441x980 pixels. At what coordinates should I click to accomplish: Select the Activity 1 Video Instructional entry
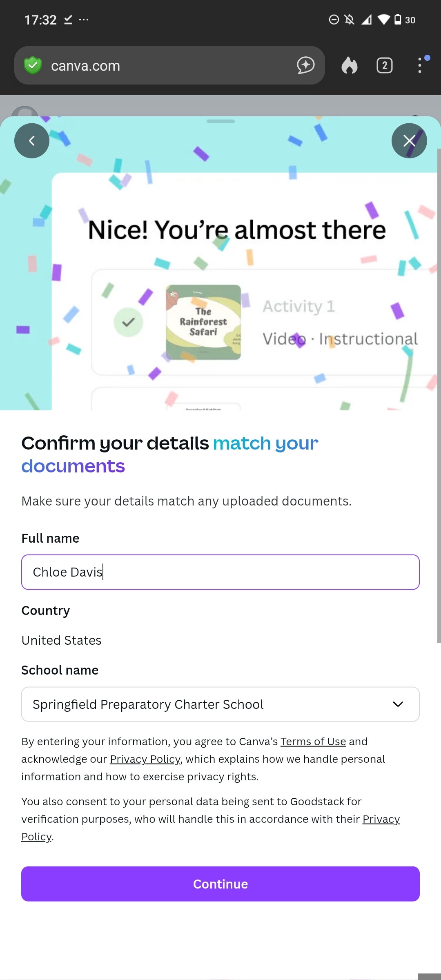(339, 322)
